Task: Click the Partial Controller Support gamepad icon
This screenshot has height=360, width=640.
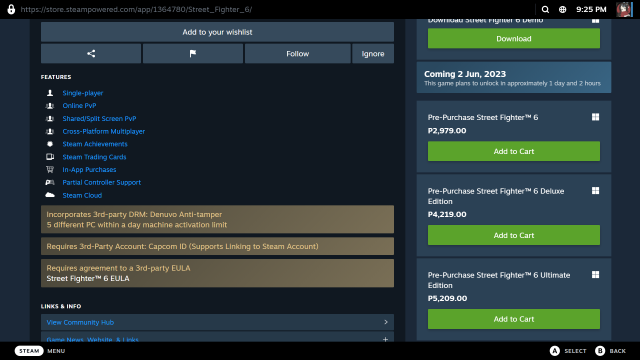Action: [x=50, y=182]
